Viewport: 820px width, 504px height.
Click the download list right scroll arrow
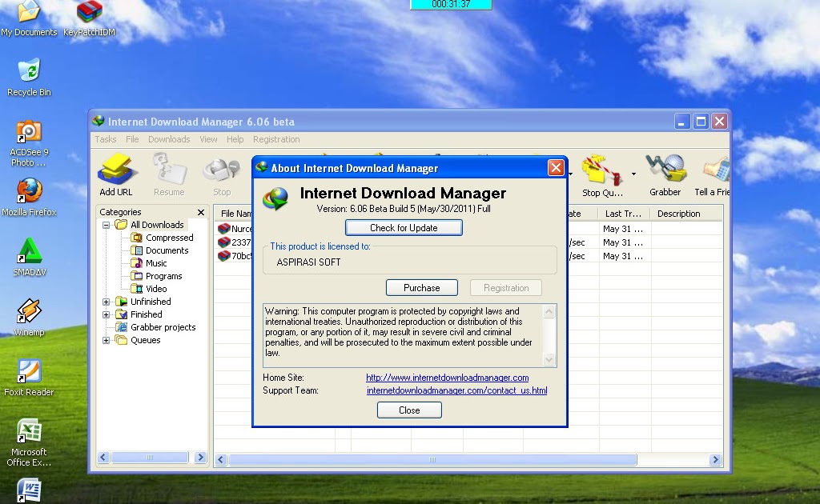pyautogui.click(x=715, y=460)
